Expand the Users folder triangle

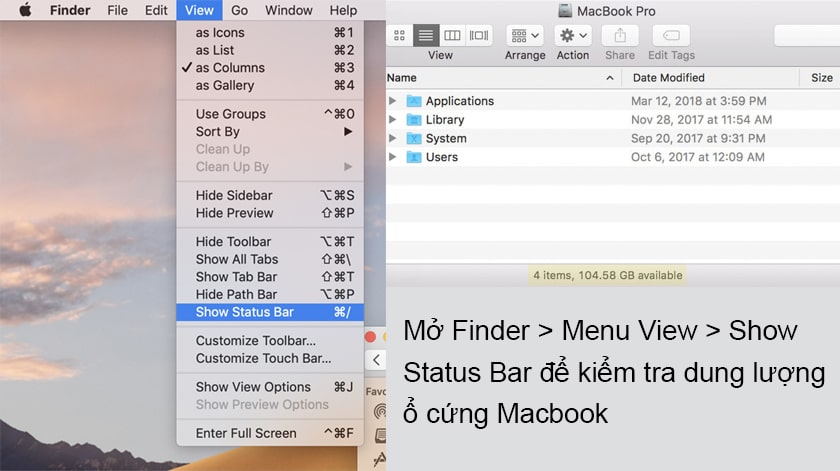point(393,157)
